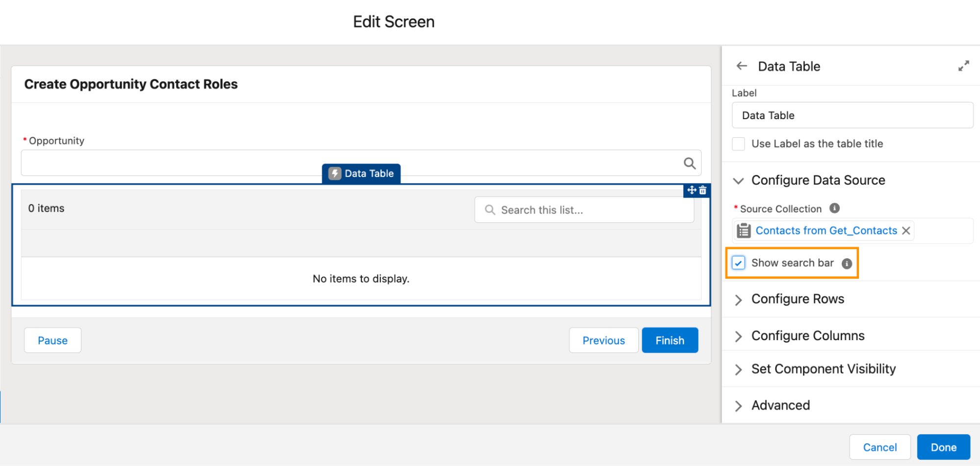
Task: Click the Show search bar info icon
Action: (847, 264)
